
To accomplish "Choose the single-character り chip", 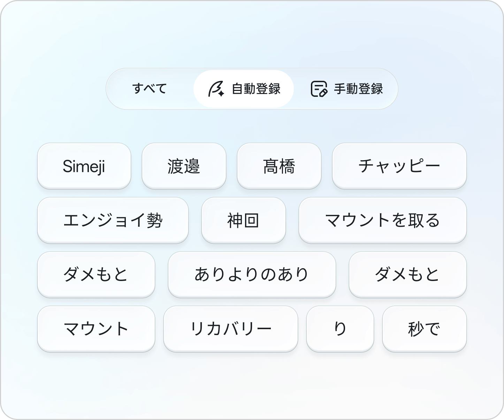I will coord(340,329).
